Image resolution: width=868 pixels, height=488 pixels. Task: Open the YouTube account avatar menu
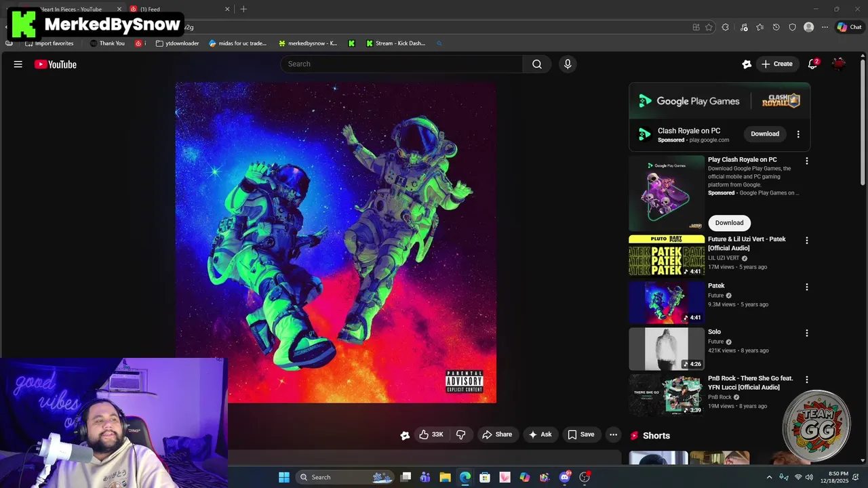(839, 64)
